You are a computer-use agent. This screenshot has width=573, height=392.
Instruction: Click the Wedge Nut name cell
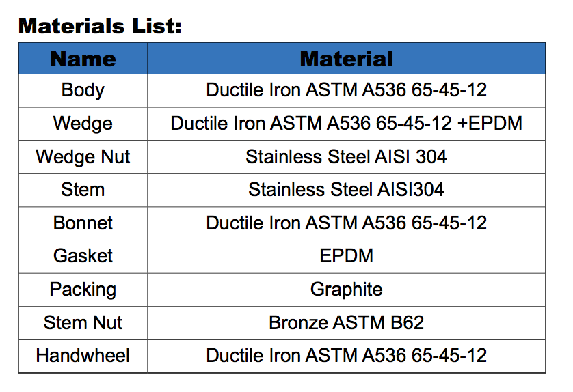click(83, 157)
